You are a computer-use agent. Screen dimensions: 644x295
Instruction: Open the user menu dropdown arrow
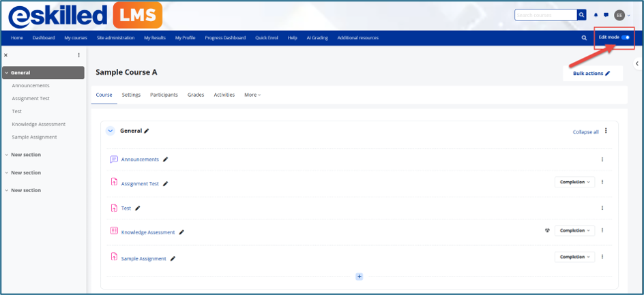629,16
